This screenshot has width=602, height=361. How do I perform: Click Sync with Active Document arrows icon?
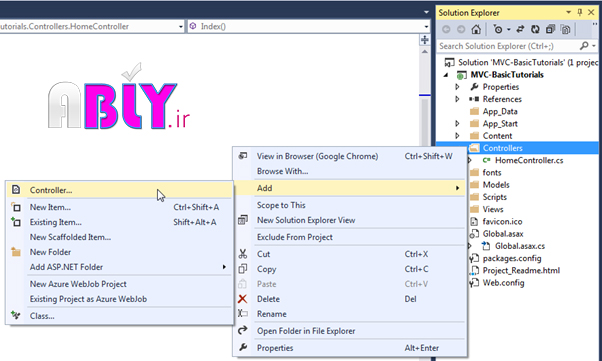pos(520,29)
